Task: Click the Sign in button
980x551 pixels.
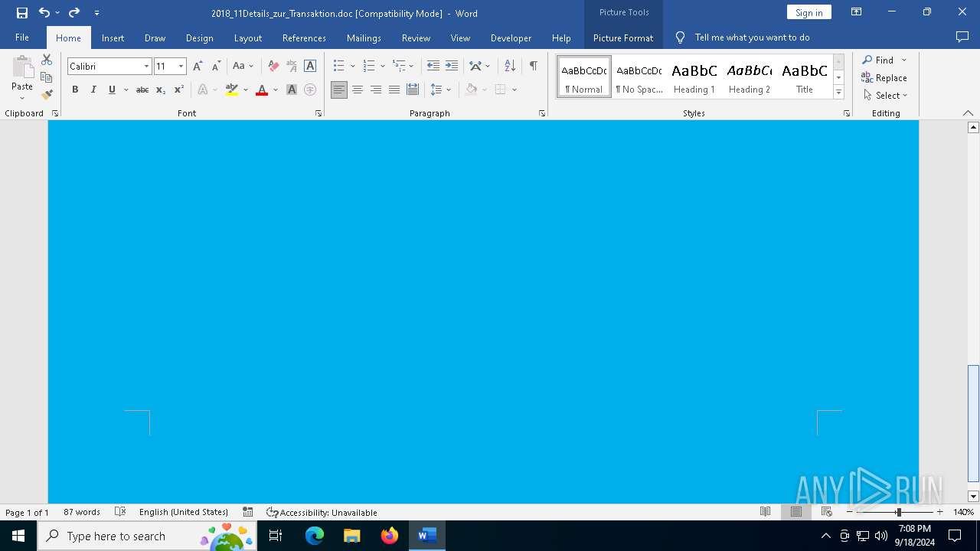Action: (x=808, y=12)
